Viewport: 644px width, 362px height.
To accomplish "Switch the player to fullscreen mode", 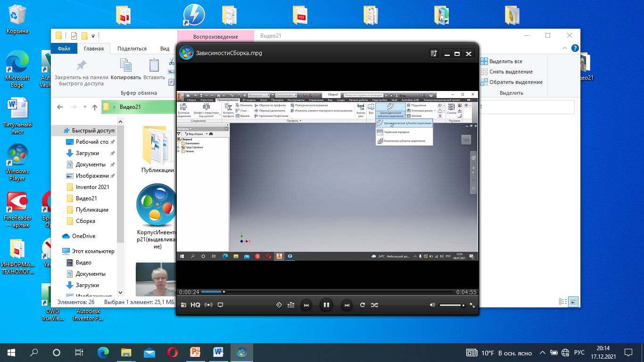I will 472,305.
